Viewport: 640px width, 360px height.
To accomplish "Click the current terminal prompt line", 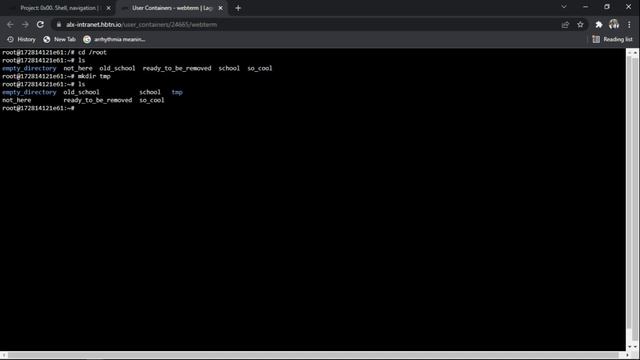I will coord(39,108).
